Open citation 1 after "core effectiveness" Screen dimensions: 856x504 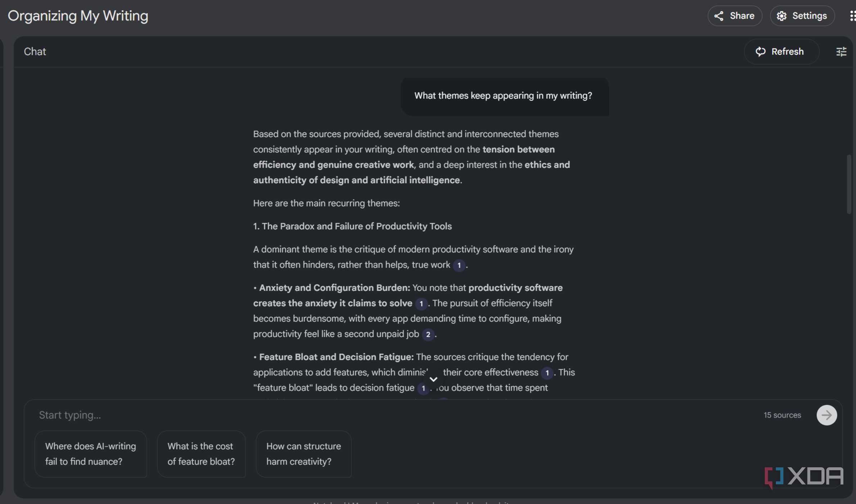click(x=547, y=373)
